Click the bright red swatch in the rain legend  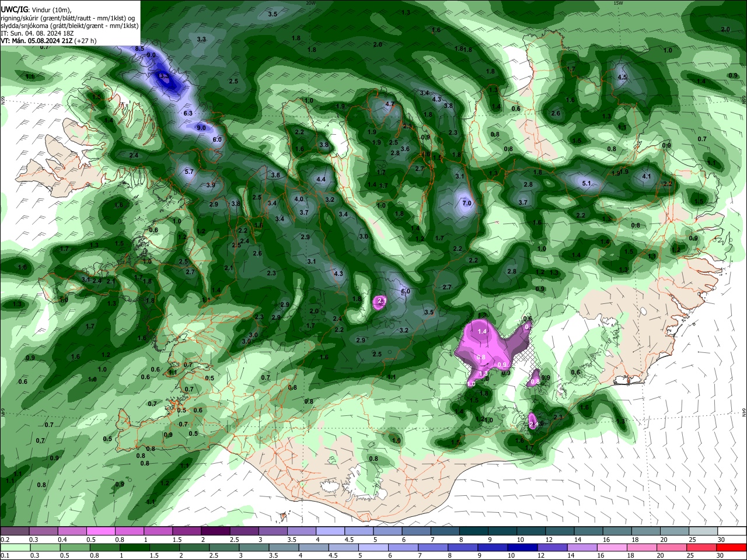click(731, 548)
